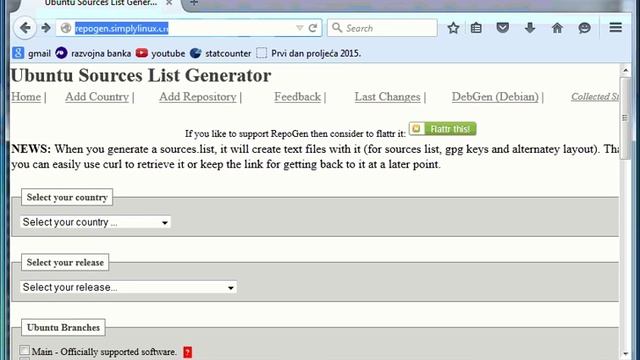This screenshot has width=640, height=360.
Task: Open the Add Country link
Action: pos(97,97)
